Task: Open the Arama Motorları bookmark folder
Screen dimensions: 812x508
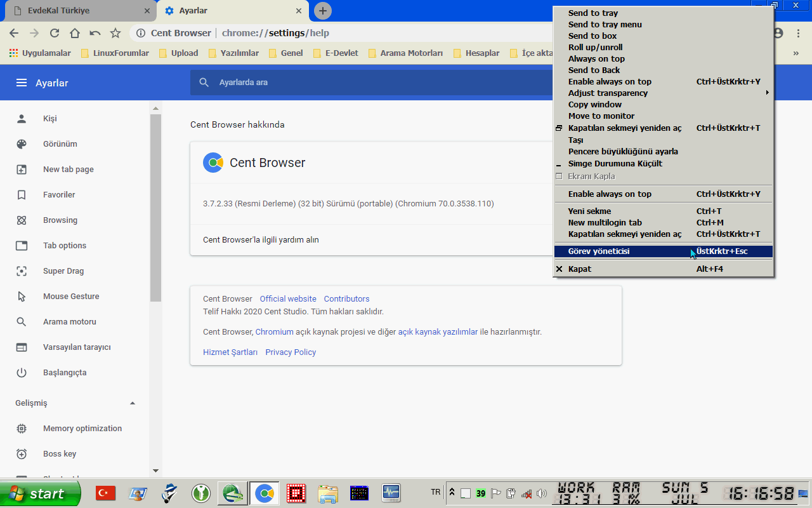Action: [405, 53]
